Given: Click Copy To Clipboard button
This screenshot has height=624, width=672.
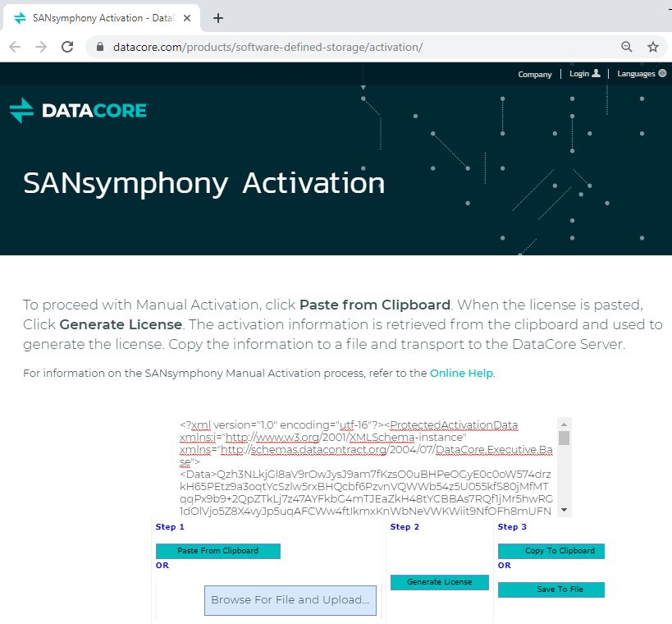Looking at the screenshot, I should (551, 551).
